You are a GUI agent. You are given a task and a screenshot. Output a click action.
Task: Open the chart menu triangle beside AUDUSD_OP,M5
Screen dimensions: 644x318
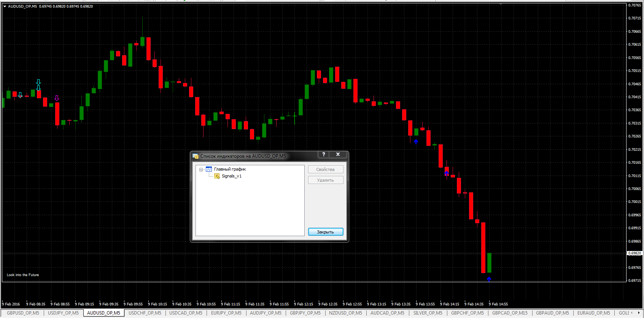(5, 6)
